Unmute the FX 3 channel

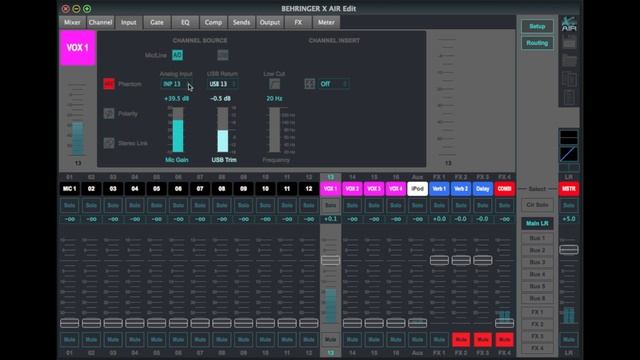(482, 340)
